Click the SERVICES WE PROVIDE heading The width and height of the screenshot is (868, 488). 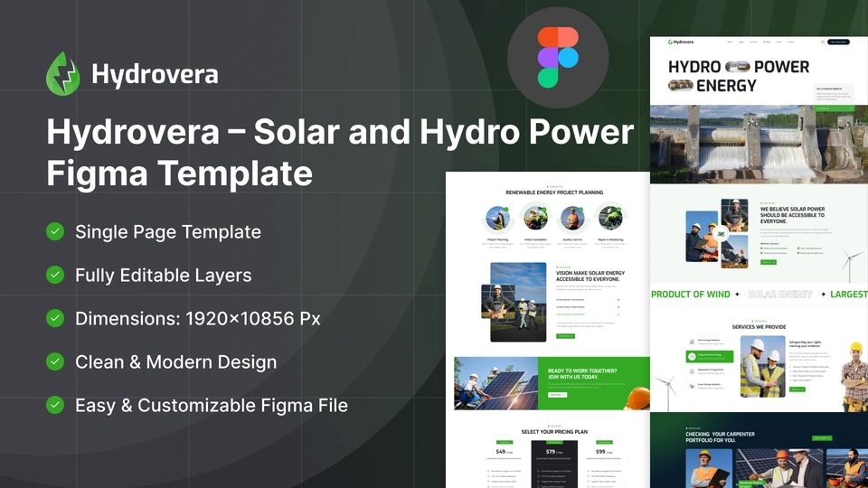tap(759, 327)
